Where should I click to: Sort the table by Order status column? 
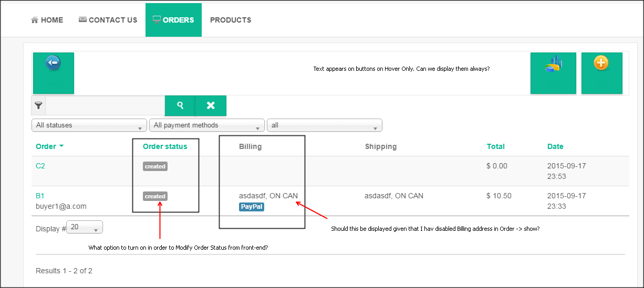pyautogui.click(x=165, y=146)
